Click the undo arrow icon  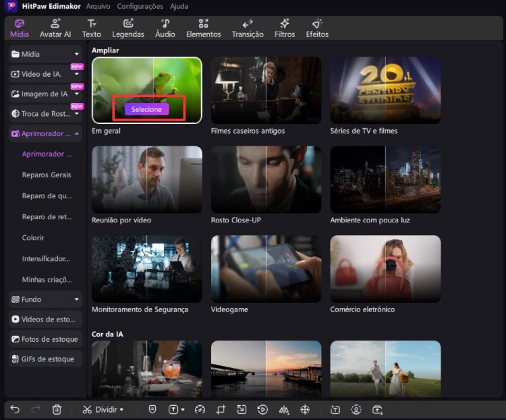click(x=15, y=410)
